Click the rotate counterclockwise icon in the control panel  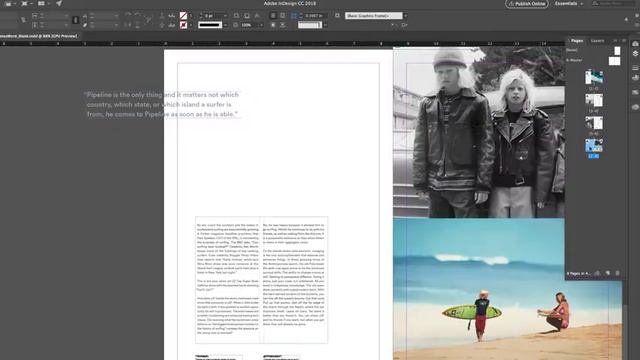[138, 15]
